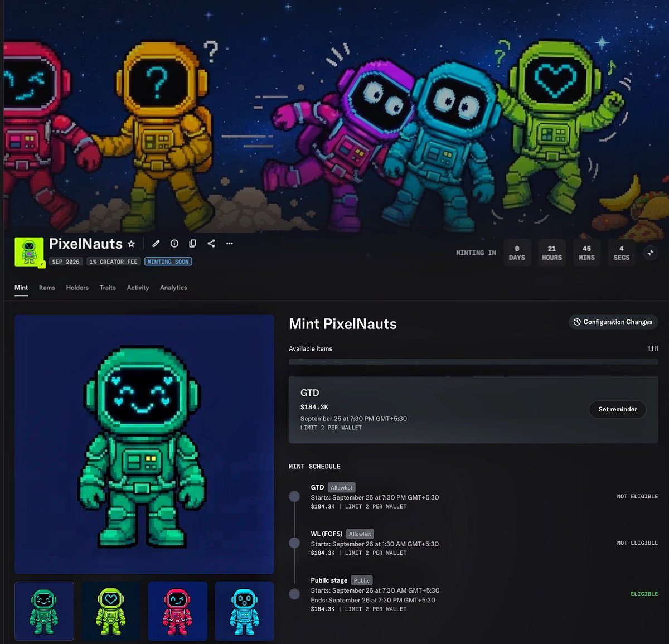Image resolution: width=669 pixels, height=644 pixels.
Task: Click the Allowlist badge beside GTD
Action: coord(342,487)
